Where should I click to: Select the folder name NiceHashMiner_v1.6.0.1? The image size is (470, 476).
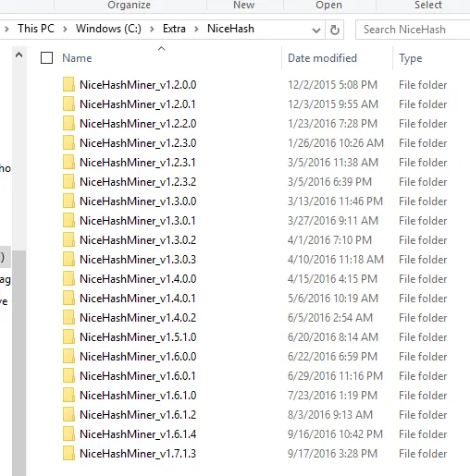click(x=138, y=376)
